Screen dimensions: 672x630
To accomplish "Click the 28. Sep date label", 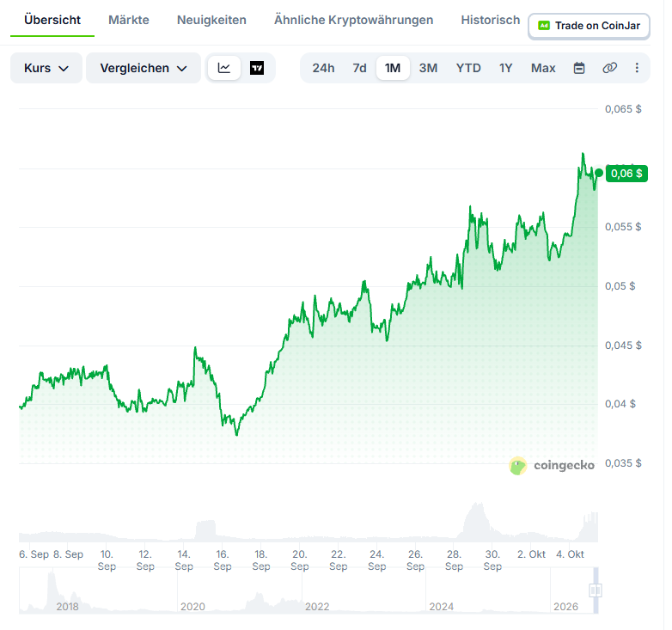I will point(454,560).
